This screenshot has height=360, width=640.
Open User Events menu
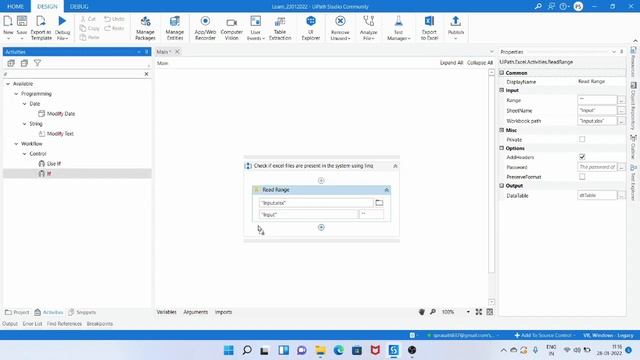256,27
